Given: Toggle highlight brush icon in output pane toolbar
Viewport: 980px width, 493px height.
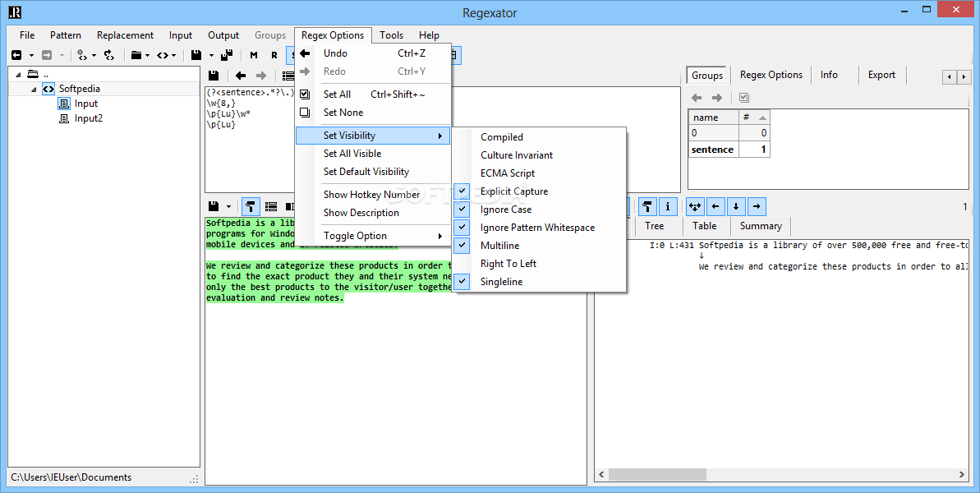Looking at the screenshot, I should (x=647, y=206).
